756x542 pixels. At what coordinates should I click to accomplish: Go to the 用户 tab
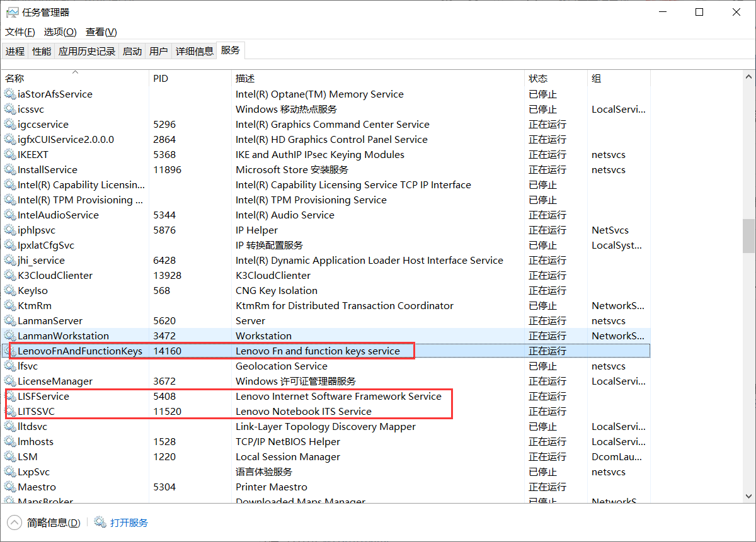(x=159, y=52)
